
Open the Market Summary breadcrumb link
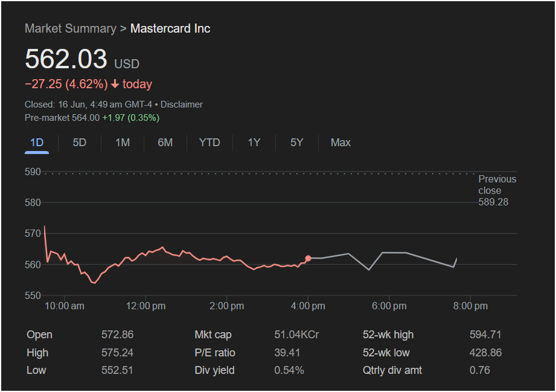click(x=70, y=28)
